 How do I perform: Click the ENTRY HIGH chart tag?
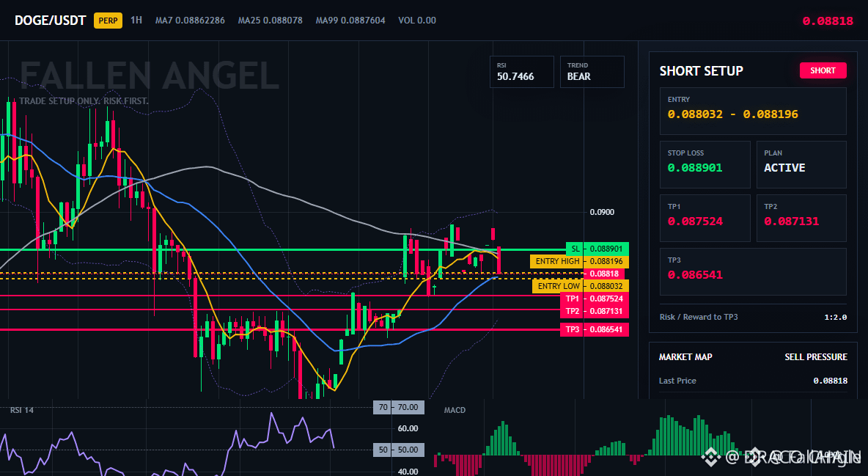(x=580, y=261)
